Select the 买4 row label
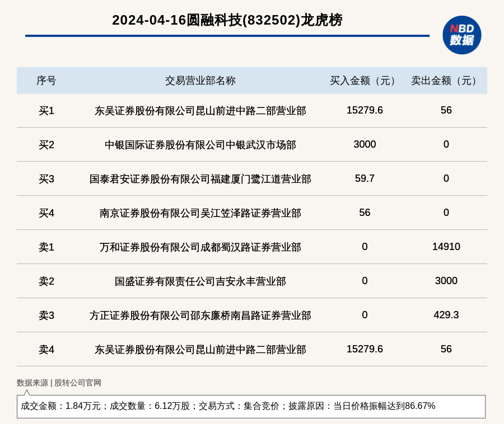Image resolution: width=504 pixels, height=424 pixels. (46, 213)
